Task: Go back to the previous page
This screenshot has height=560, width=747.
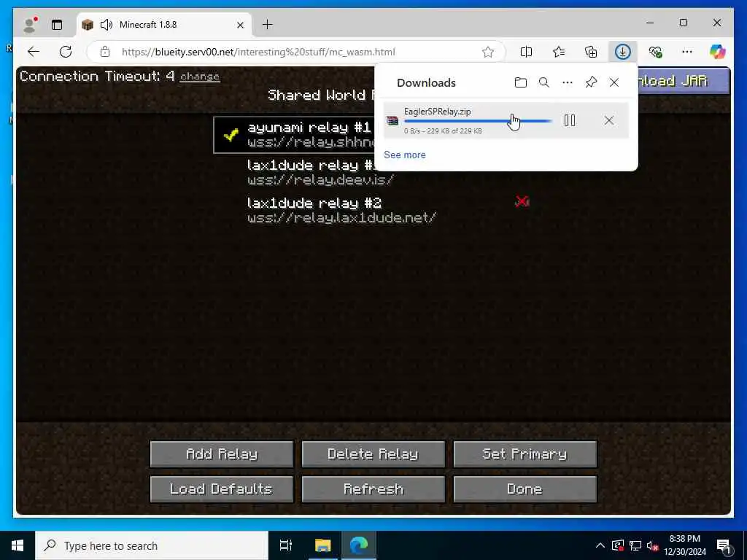Action: pos(34,52)
